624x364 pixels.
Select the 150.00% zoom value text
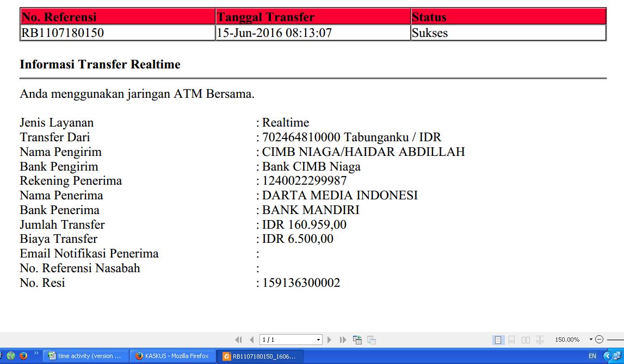click(567, 340)
